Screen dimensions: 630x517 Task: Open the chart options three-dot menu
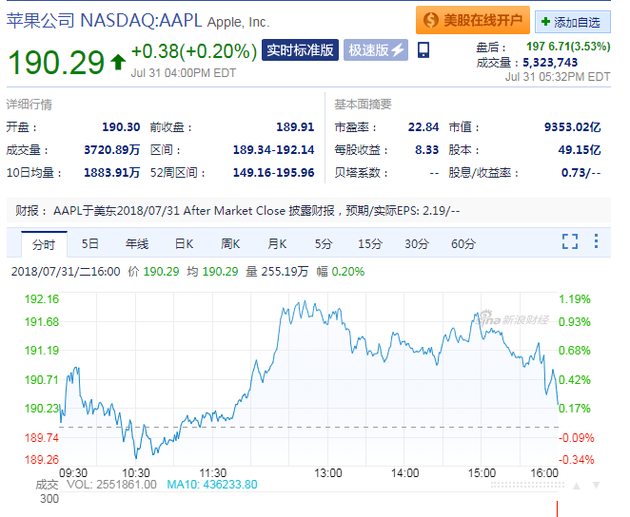coord(596,241)
